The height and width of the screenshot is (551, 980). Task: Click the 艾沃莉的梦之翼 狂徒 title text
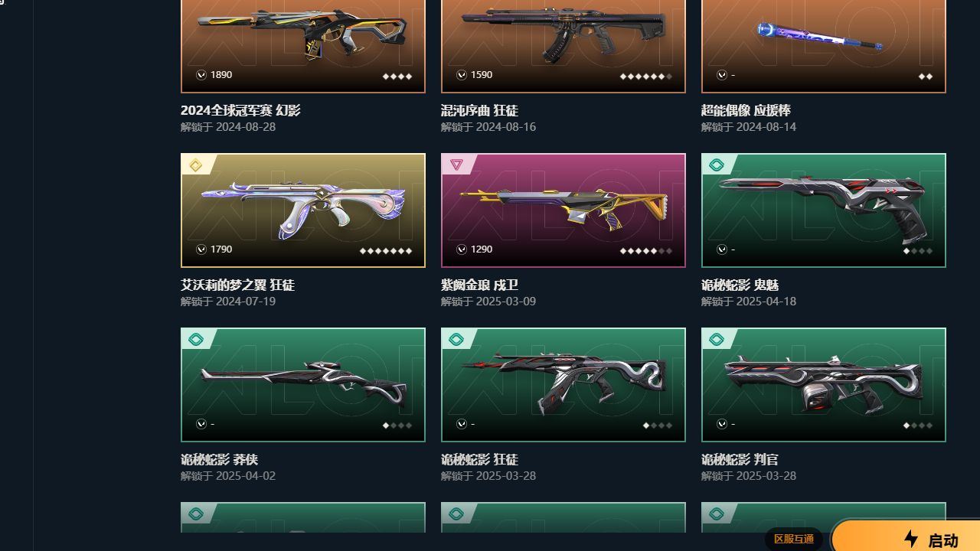(x=237, y=285)
